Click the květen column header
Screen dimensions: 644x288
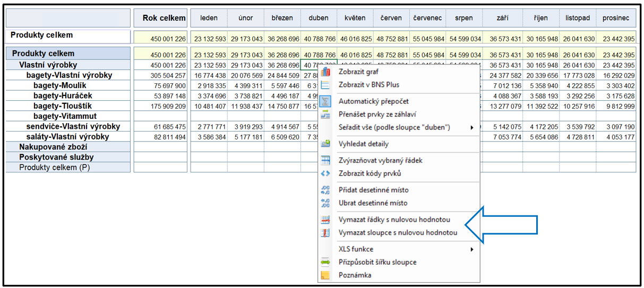[355, 18]
